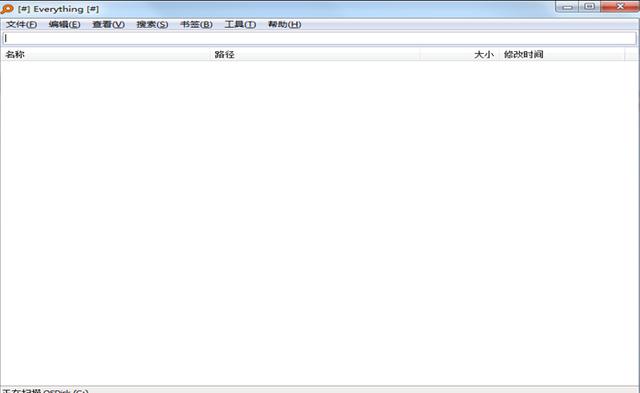
Task: Click the scanning status bar text
Action: [45, 391]
